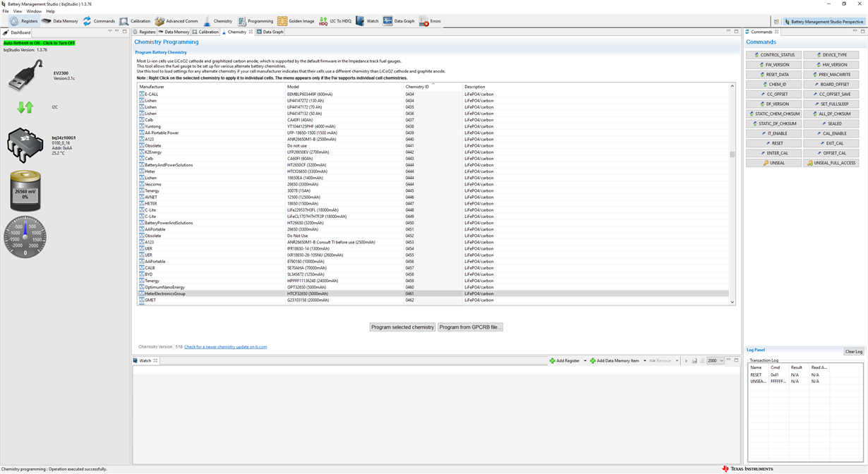Send the CHEM_ID command
The height and width of the screenshot is (474, 868).
point(775,85)
